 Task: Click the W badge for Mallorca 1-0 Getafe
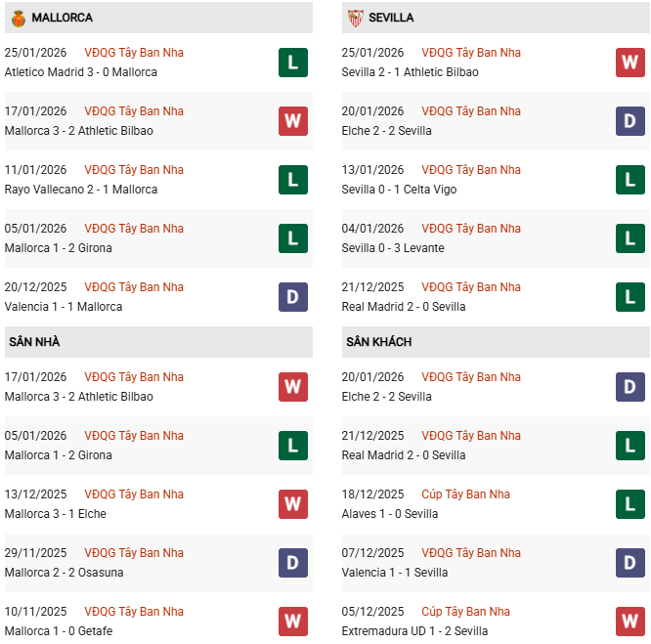point(292,622)
